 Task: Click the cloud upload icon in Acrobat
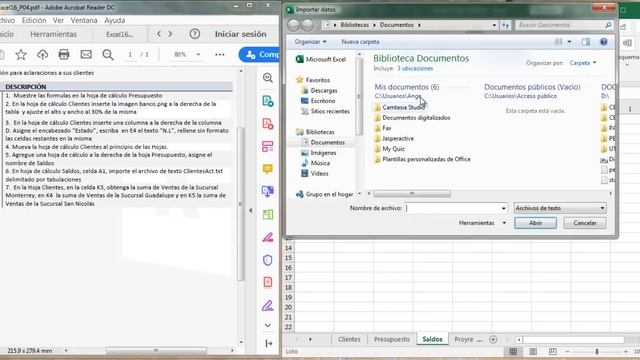[x=42, y=54]
